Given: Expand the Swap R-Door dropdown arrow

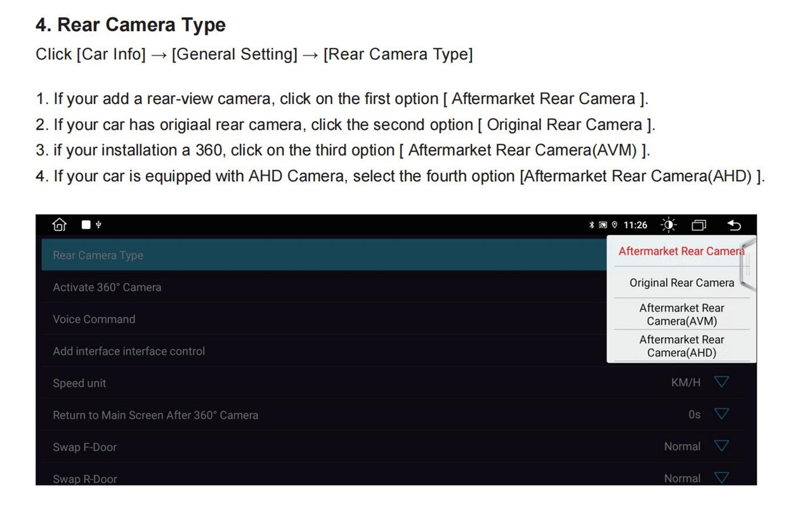Looking at the screenshot, I should (x=721, y=478).
